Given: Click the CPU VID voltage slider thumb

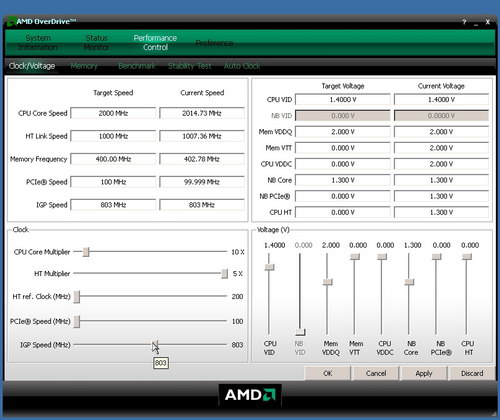Looking at the screenshot, I should point(269,267).
